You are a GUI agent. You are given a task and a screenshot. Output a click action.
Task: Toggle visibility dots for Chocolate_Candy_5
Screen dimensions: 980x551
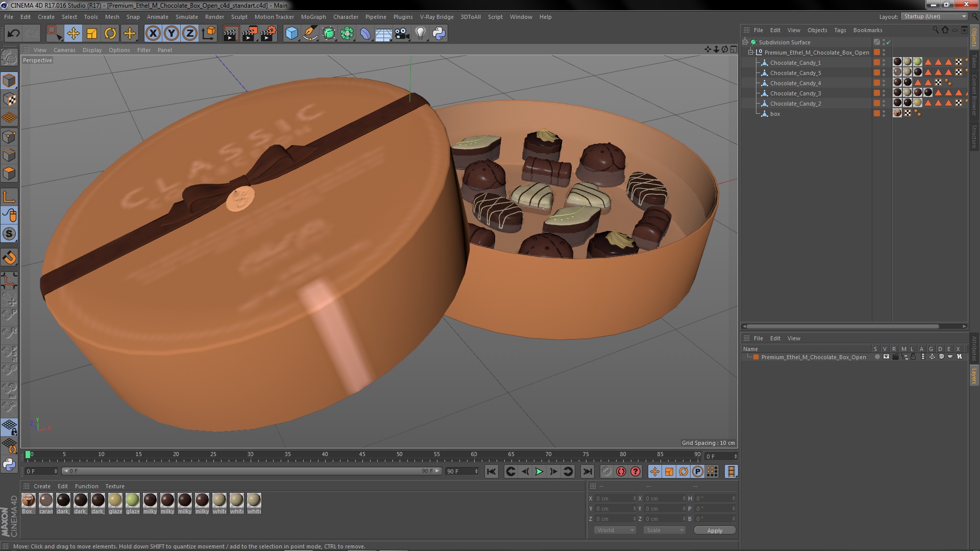(884, 73)
